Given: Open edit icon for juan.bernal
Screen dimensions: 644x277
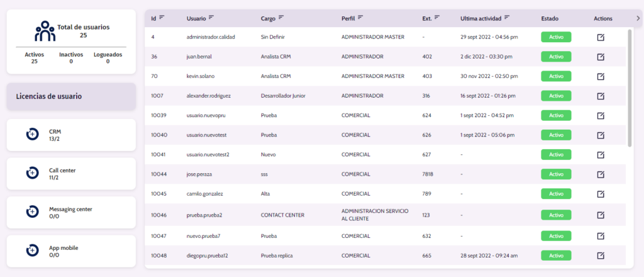Looking at the screenshot, I should 601,57.
